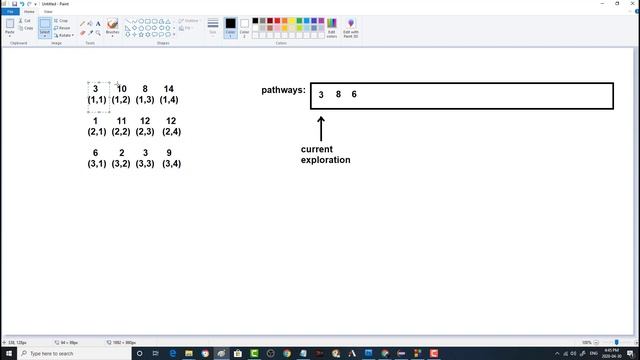Click Cut in the Clipboard group
Image resolution: width=640 pixels, height=360 pixels.
[24, 20]
